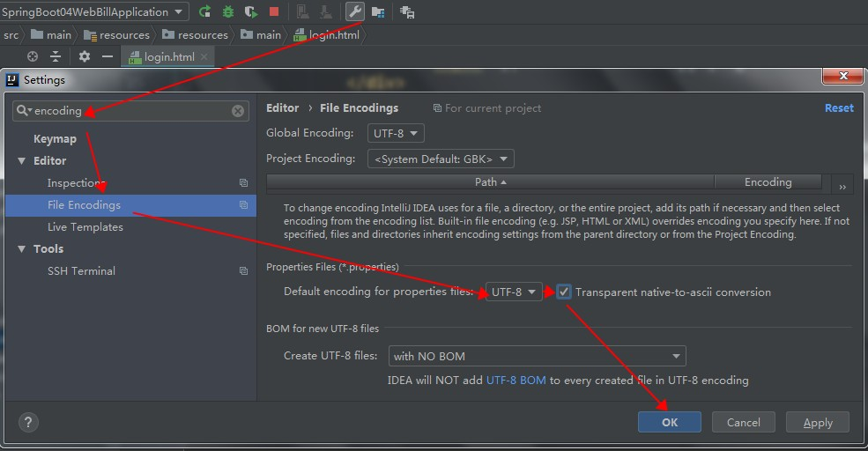Collapse the Editor tree node
The image size is (868, 451).
coord(21,161)
